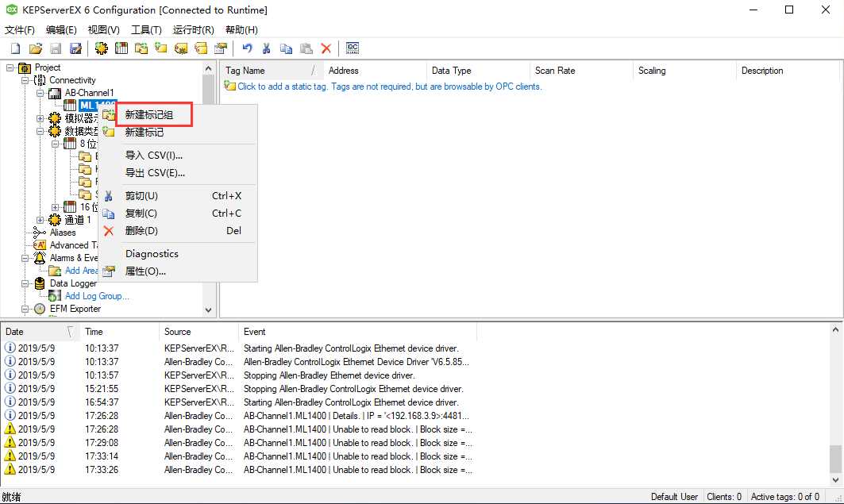Click the Open Project folder icon
The height and width of the screenshot is (504, 844).
pyautogui.click(x=36, y=48)
